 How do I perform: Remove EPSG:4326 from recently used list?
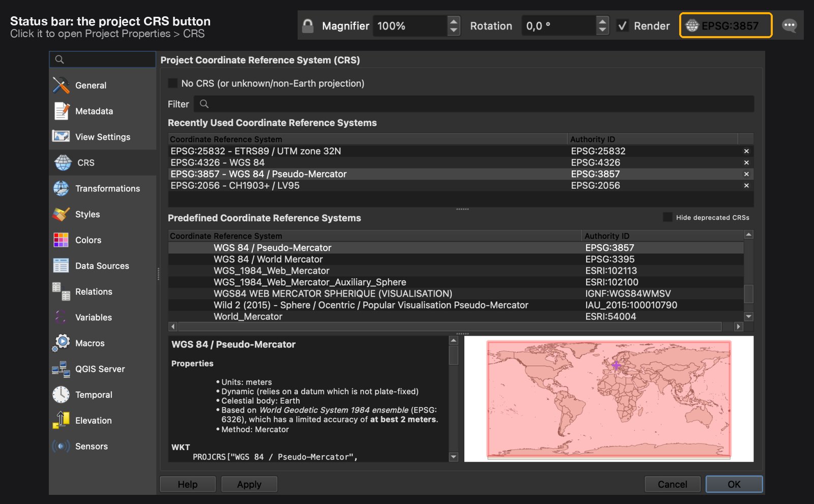click(746, 163)
